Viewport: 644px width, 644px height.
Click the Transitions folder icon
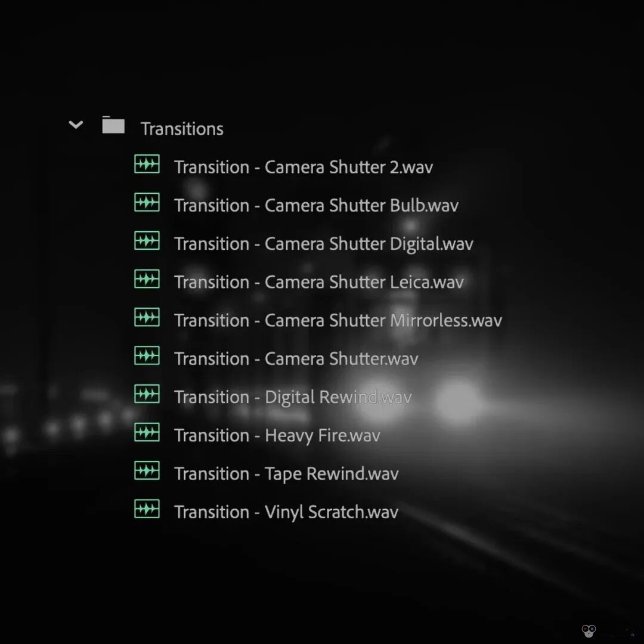[113, 125]
